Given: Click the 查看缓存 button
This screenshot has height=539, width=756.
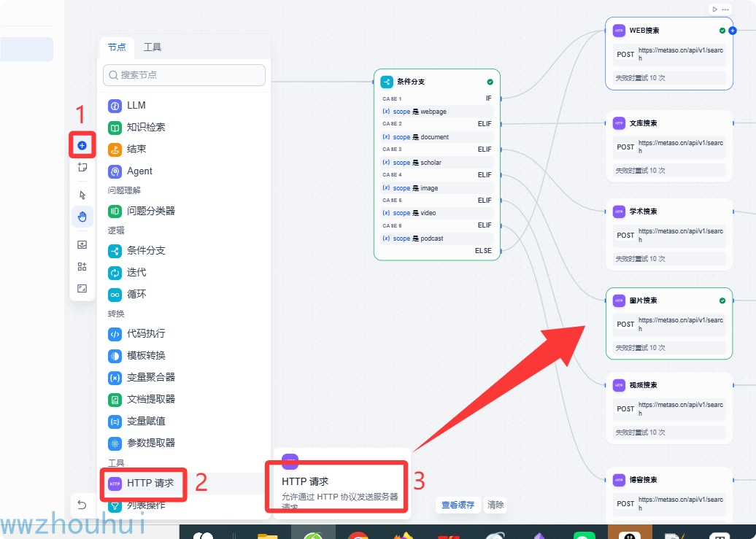Looking at the screenshot, I should 458,505.
